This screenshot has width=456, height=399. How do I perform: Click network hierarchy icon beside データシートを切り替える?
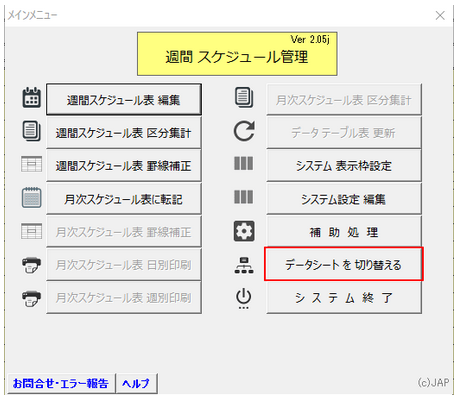point(244,265)
